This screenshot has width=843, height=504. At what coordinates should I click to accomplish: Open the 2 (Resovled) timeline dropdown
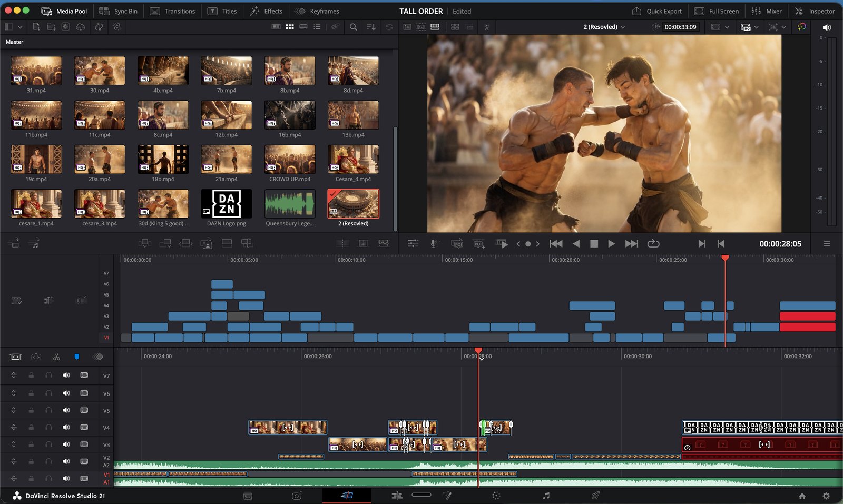tap(604, 27)
